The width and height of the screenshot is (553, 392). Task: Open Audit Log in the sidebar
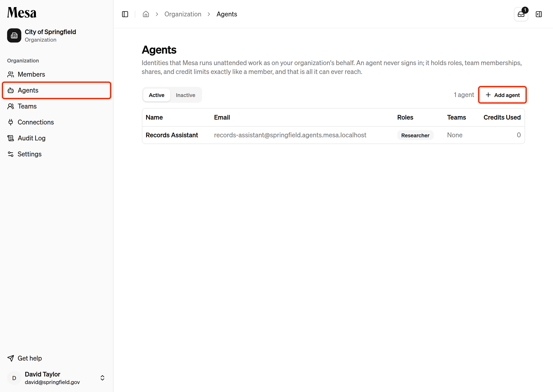57,138
